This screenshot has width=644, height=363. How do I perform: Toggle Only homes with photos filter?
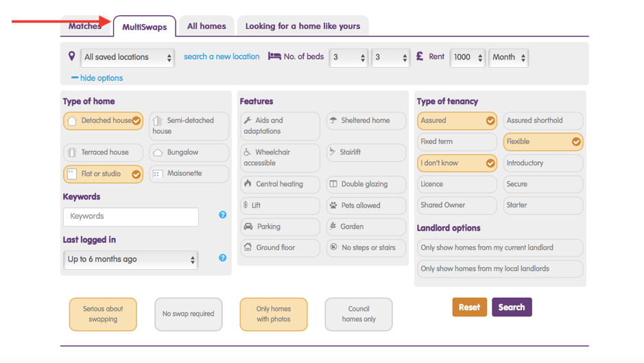click(274, 314)
